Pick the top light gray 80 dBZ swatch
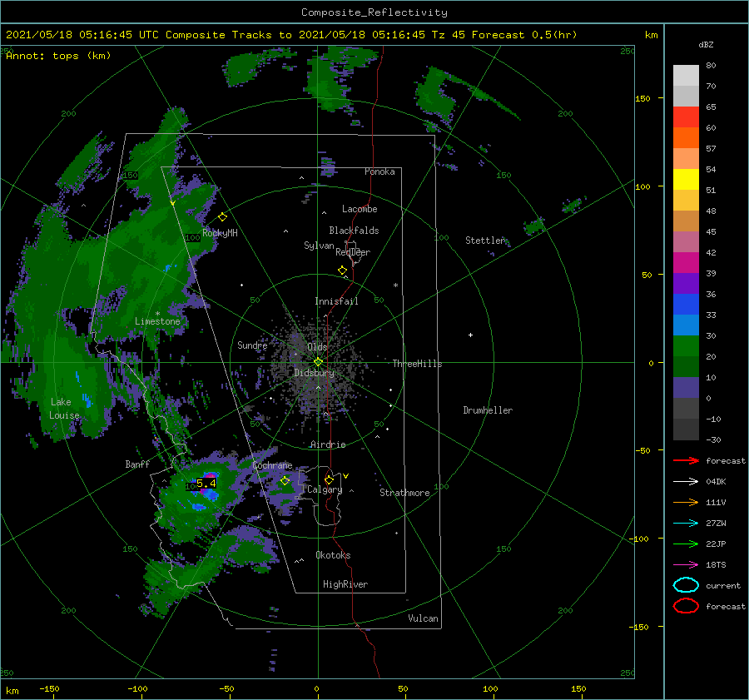The image size is (749, 700). click(686, 75)
